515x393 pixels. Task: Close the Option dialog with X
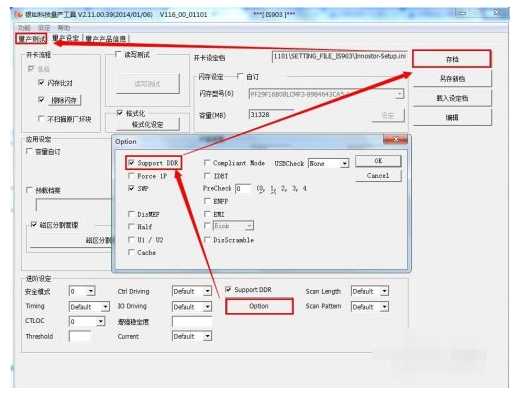(x=395, y=139)
